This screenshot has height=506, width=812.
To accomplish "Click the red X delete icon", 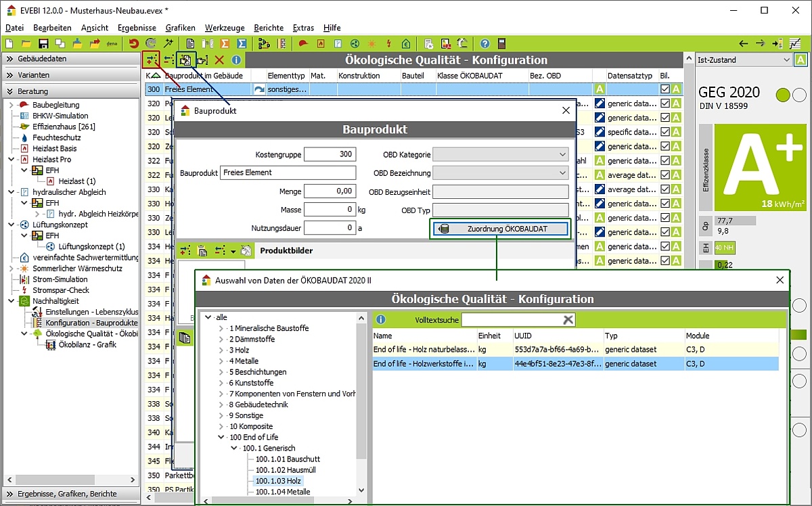I will (x=219, y=60).
